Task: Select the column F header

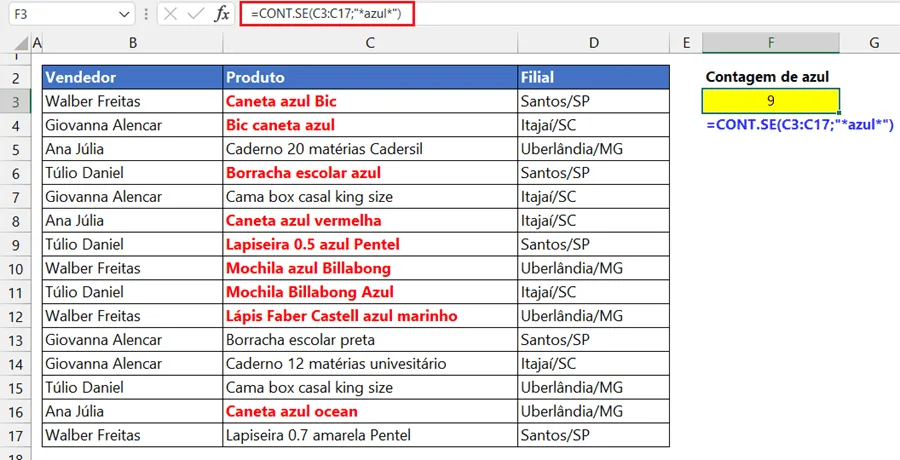Action: [771, 42]
